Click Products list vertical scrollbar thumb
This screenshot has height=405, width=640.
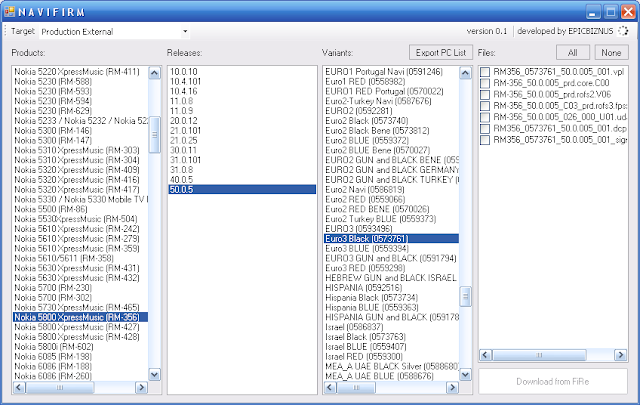(x=154, y=135)
